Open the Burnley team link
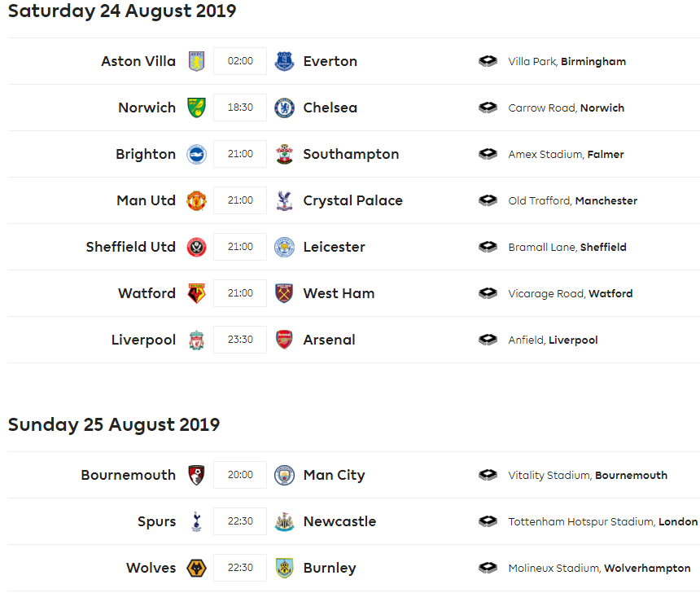 pos(330,568)
